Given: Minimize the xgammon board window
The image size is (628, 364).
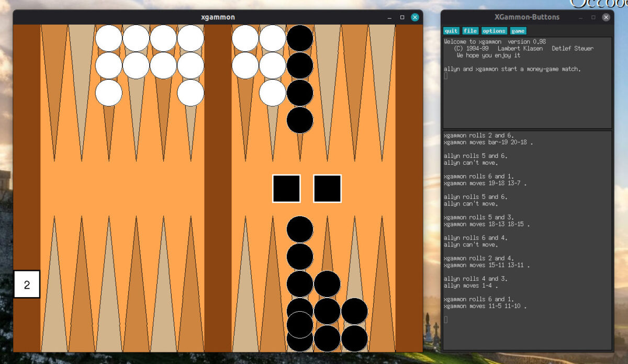Looking at the screenshot, I should (390, 17).
